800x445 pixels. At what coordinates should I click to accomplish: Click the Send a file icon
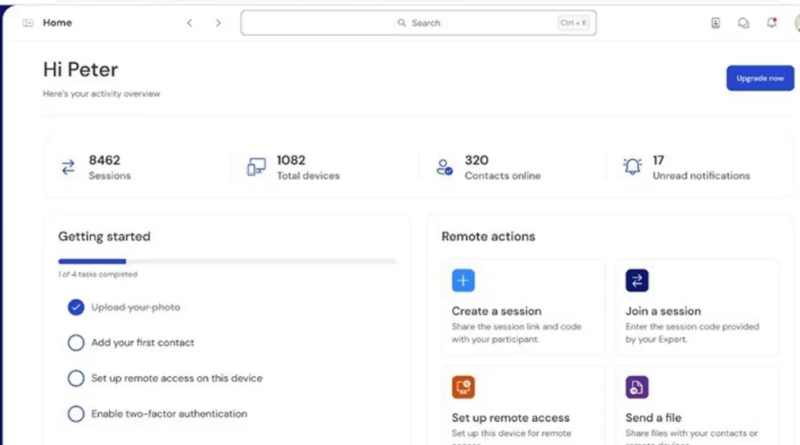click(637, 387)
